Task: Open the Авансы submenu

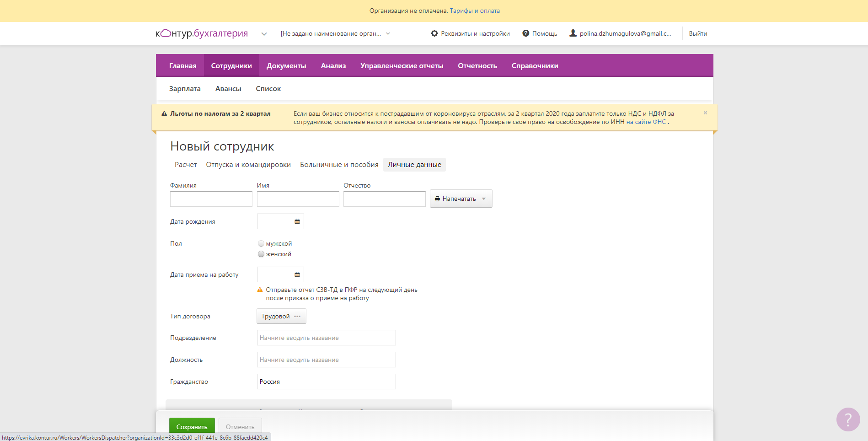Action: point(228,89)
